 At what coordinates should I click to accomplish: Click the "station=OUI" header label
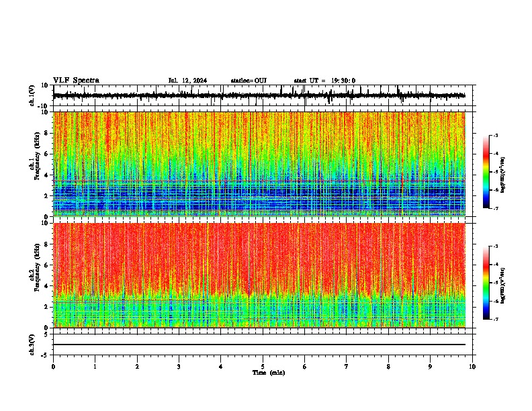(x=249, y=81)
